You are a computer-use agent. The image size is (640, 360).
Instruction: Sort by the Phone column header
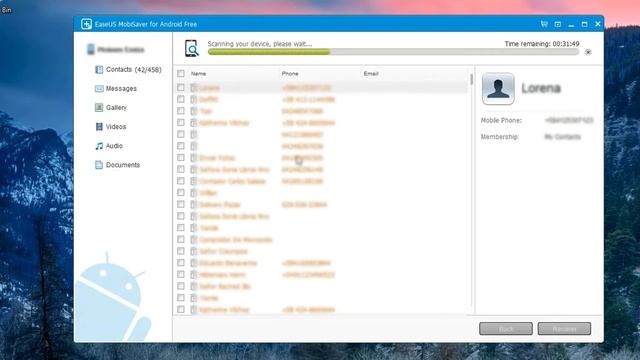tap(290, 74)
